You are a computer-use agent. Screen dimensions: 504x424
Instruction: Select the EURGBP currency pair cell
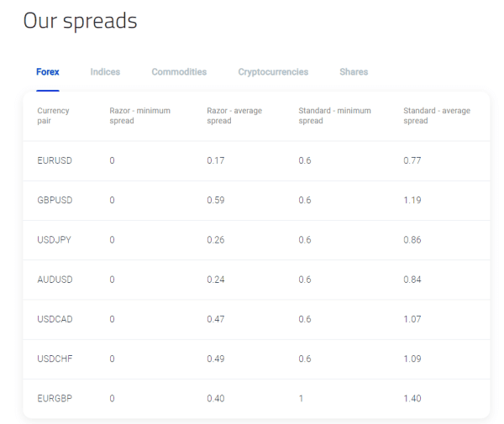coord(55,398)
